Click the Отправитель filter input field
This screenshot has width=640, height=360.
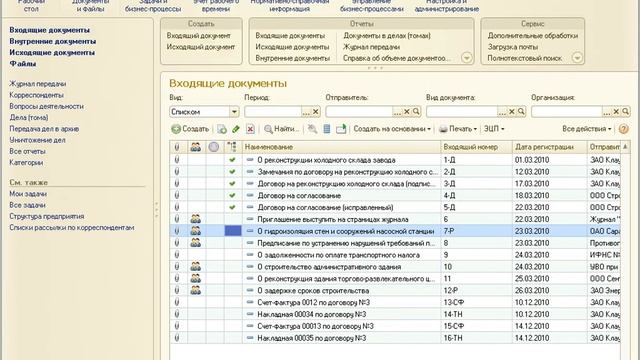click(359, 111)
